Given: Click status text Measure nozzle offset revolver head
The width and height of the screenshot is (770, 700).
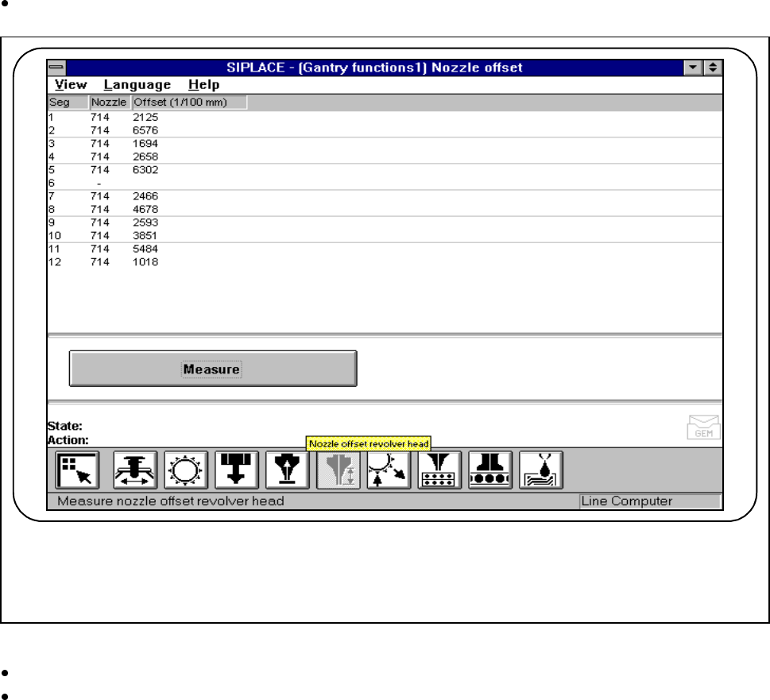Looking at the screenshot, I should coord(171,501).
